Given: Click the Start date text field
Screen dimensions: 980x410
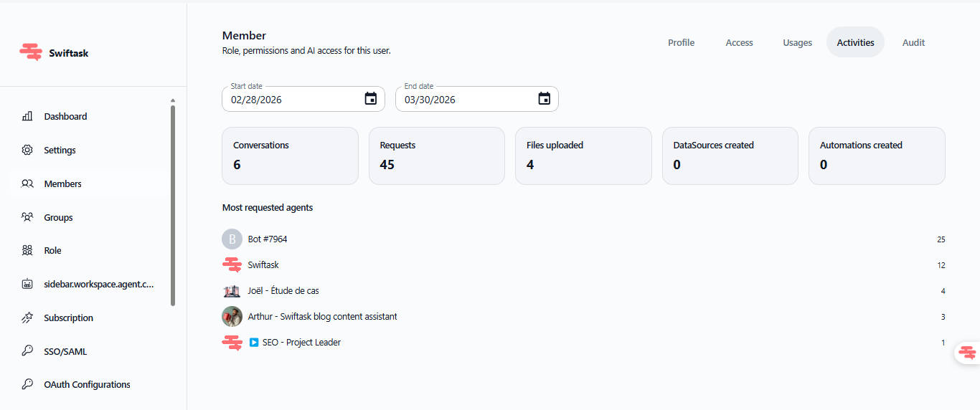Looking at the screenshot, I should (x=291, y=100).
